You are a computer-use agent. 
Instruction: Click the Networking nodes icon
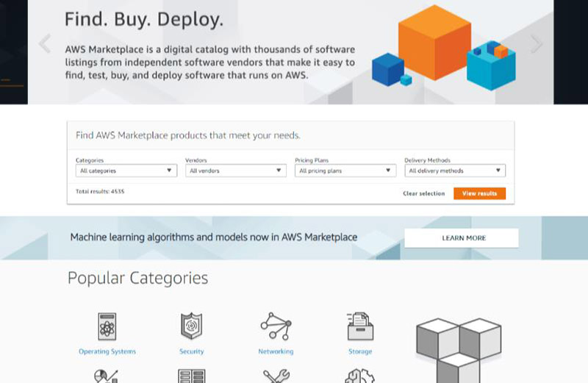point(276,326)
